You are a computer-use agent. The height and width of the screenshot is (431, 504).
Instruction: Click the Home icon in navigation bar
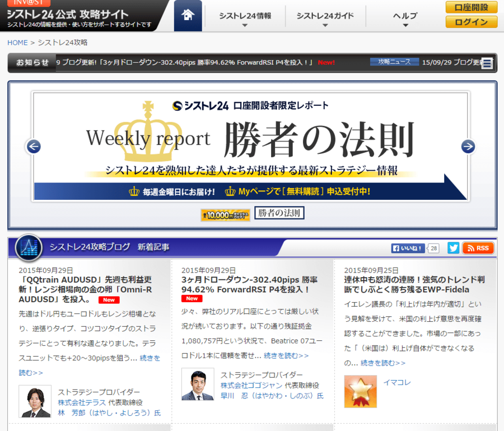[x=188, y=16]
